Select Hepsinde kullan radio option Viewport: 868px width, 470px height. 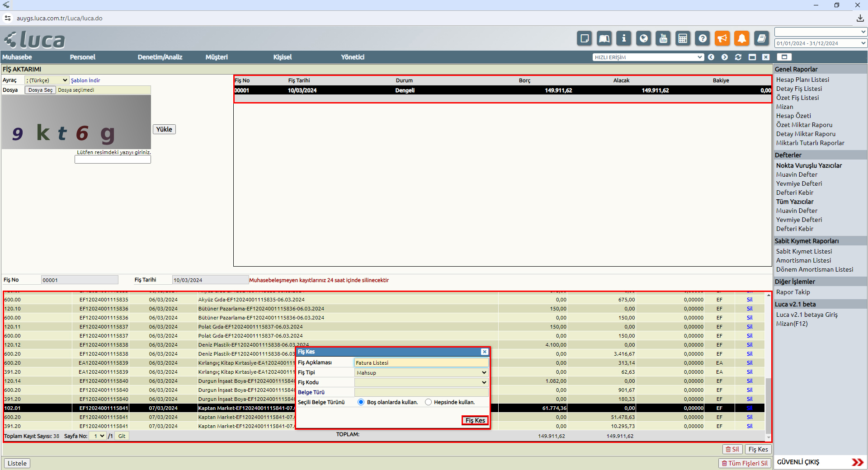pos(428,402)
